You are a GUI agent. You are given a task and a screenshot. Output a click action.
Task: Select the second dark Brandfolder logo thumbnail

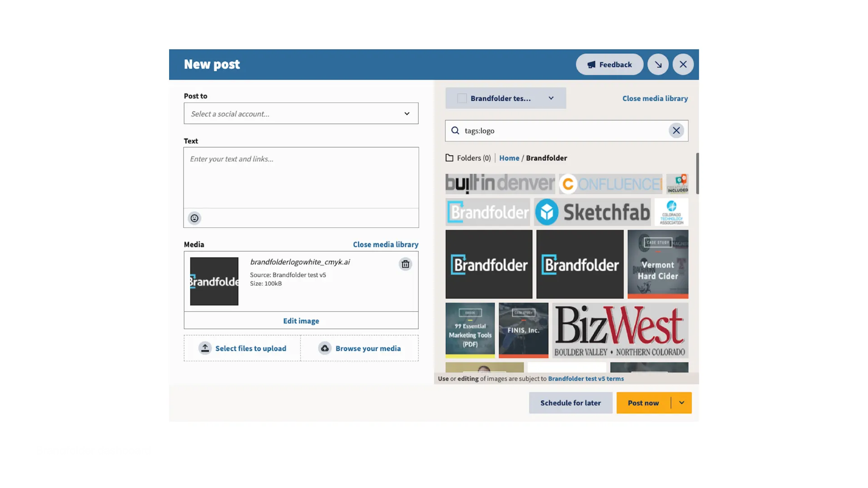coord(580,264)
